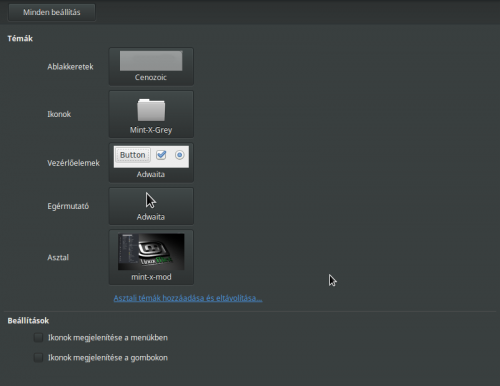Open the Cenozoic window border theme chooser

pos(151,66)
